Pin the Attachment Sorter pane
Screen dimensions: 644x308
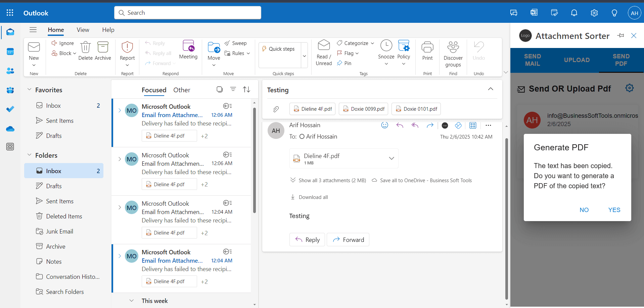click(x=621, y=36)
